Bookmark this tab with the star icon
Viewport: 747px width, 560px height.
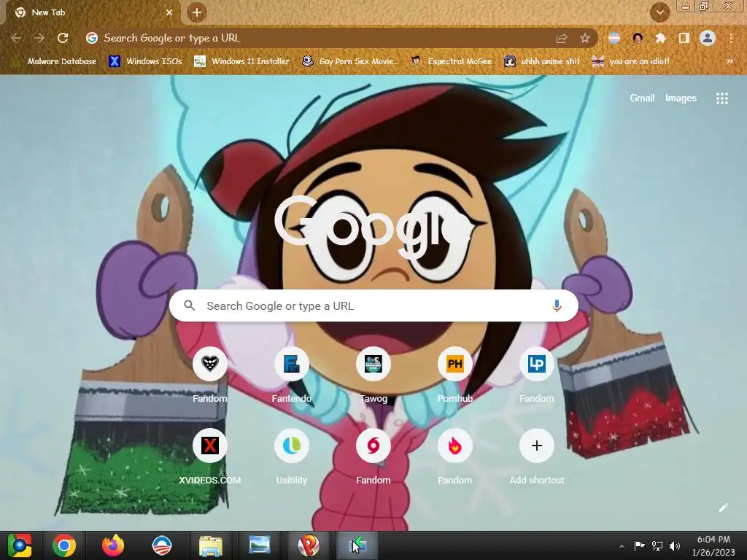click(x=585, y=38)
